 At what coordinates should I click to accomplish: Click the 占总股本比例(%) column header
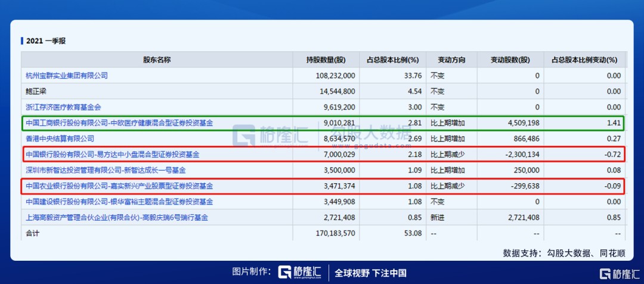[392, 60]
